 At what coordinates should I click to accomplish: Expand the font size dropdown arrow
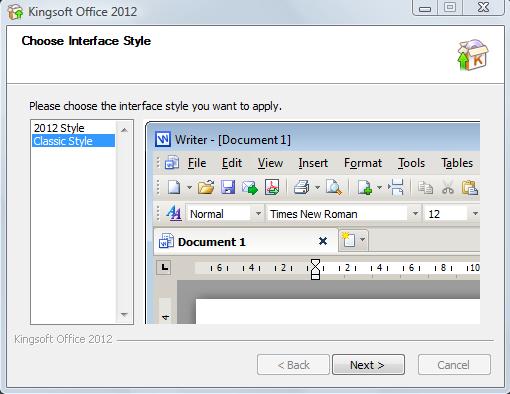point(475,213)
